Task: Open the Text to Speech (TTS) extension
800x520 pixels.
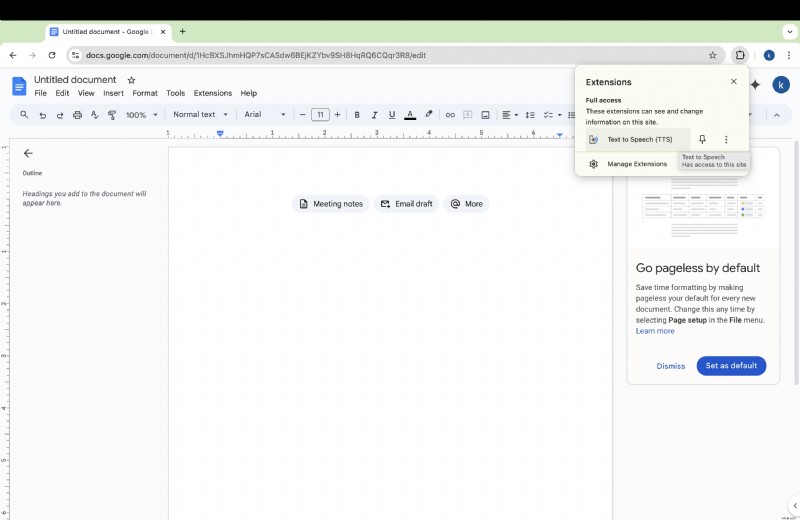Action: 638,139
